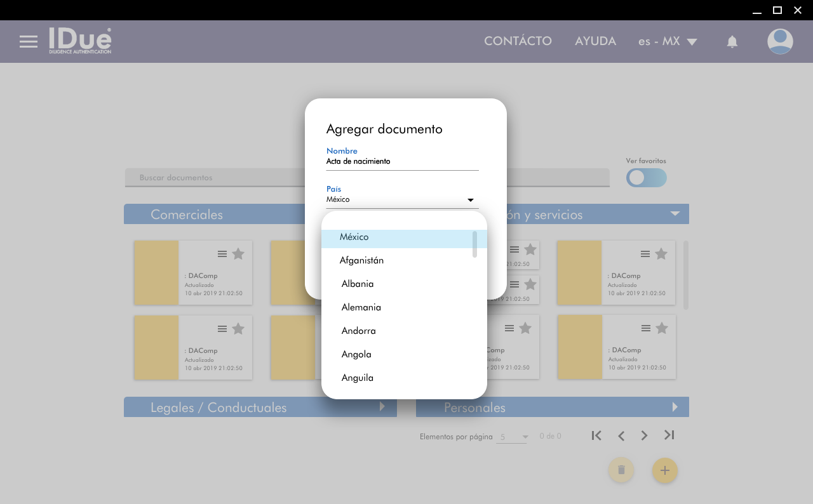Open the hamburger navigation menu
Viewport: 813px width, 504px height.
[29, 42]
